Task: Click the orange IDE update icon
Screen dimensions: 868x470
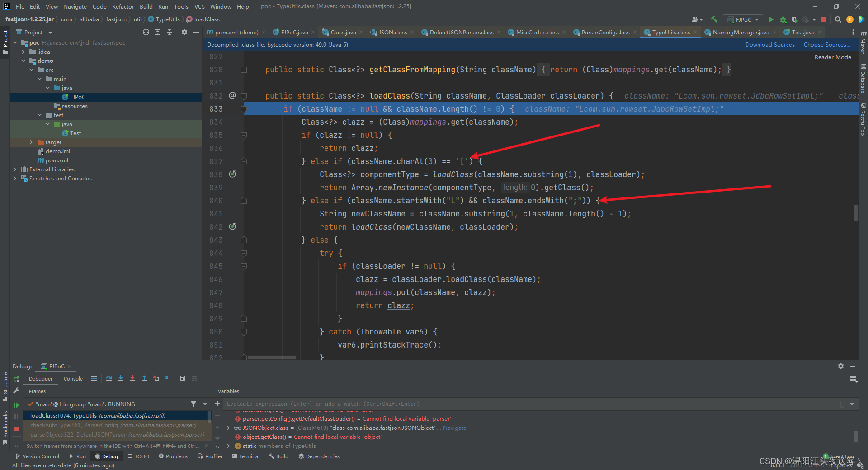Action: (849, 19)
